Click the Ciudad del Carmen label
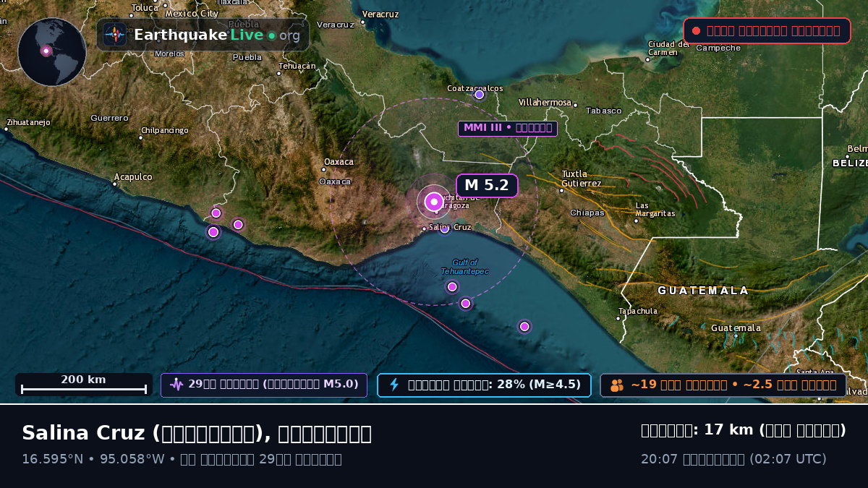This screenshot has width=868, height=488. pyautogui.click(x=668, y=48)
